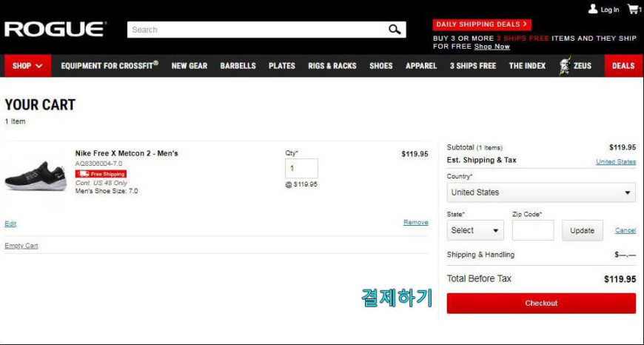Click the Zeus lightning figure icon
The height and width of the screenshot is (345, 644).
coord(565,66)
